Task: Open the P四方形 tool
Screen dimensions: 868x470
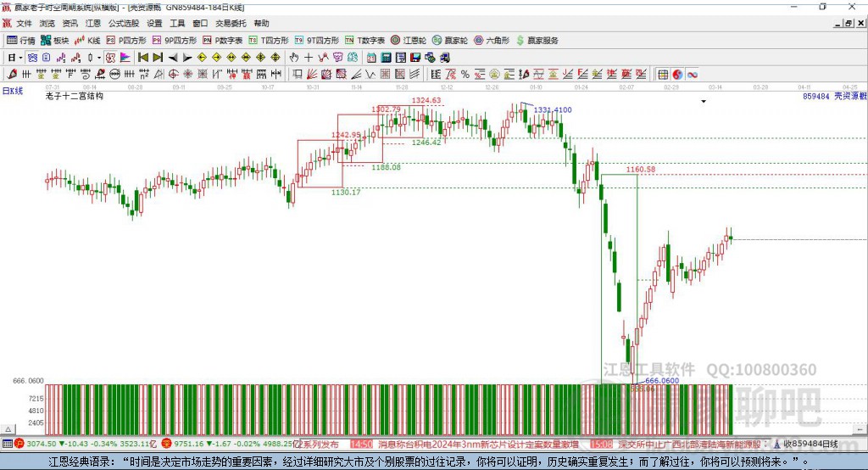Action: pyautogui.click(x=126, y=41)
